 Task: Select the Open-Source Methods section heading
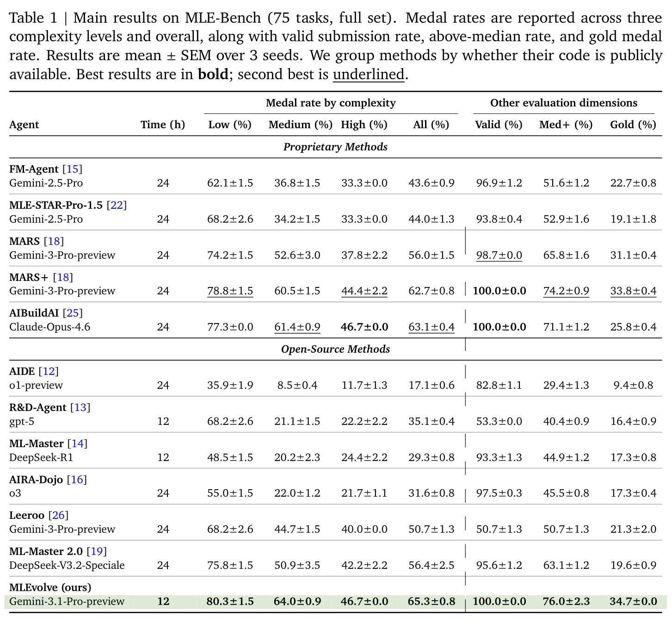[x=335, y=349]
